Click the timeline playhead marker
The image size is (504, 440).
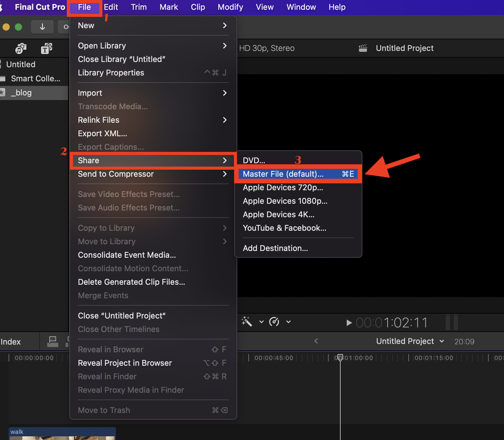(x=340, y=357)
